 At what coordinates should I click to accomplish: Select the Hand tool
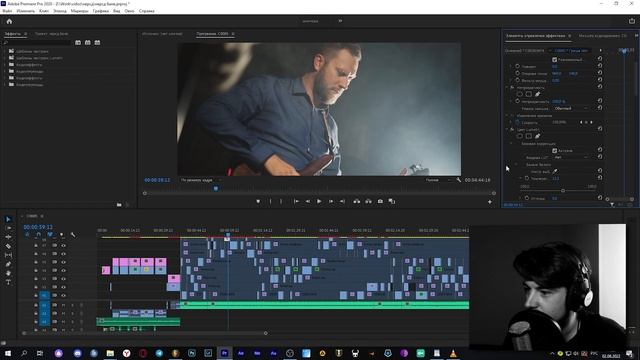[x=8, y=273]
